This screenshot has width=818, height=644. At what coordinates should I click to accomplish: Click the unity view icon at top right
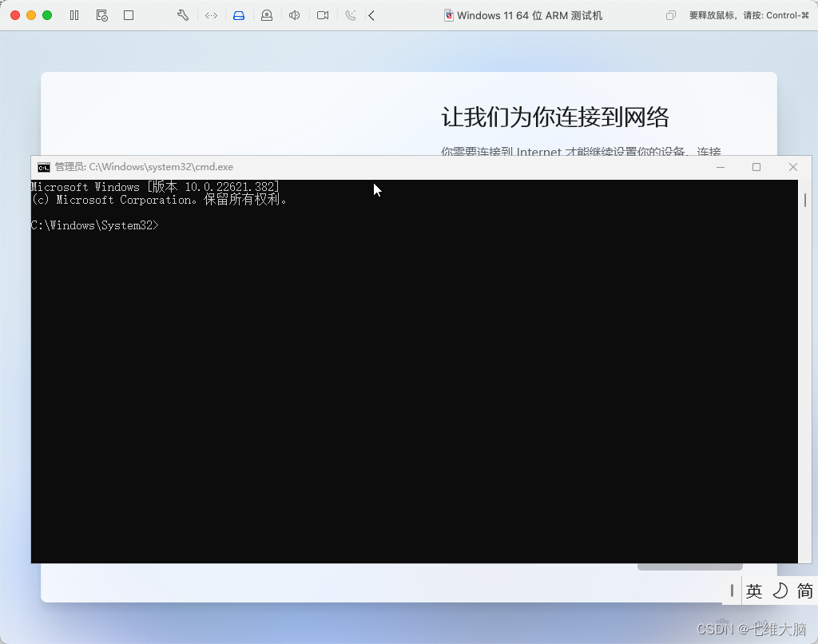coord(671,16)
